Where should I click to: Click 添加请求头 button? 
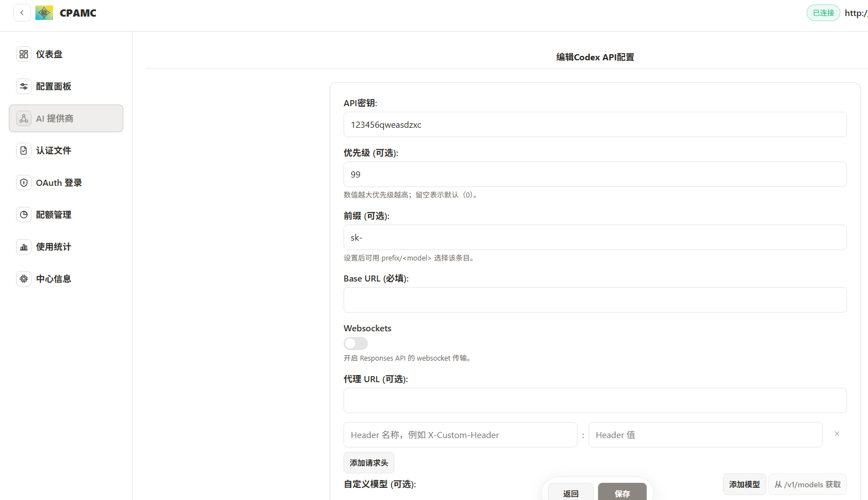(369, 463)
